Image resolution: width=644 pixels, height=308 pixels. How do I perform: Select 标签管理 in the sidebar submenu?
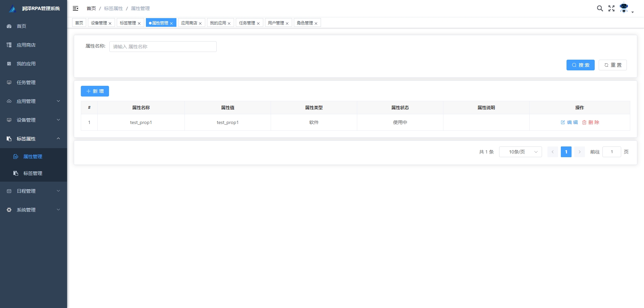pyautogui.click(x=34, y=173)
